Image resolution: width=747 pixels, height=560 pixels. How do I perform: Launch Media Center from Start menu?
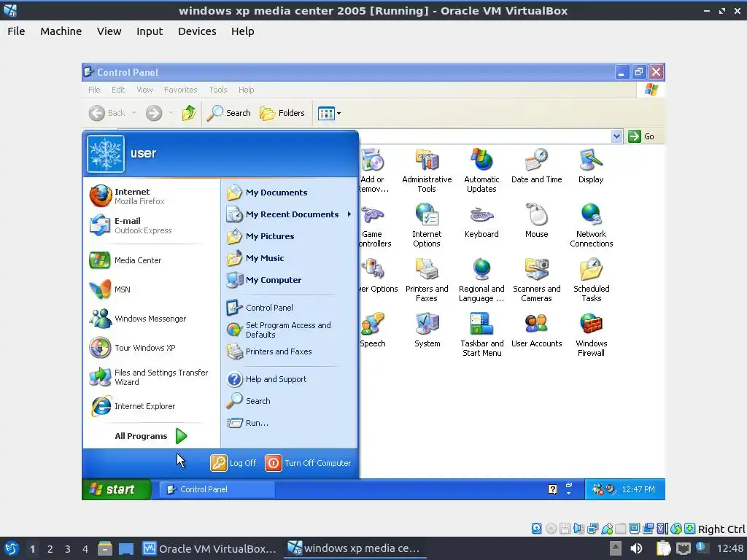point(151,260)
